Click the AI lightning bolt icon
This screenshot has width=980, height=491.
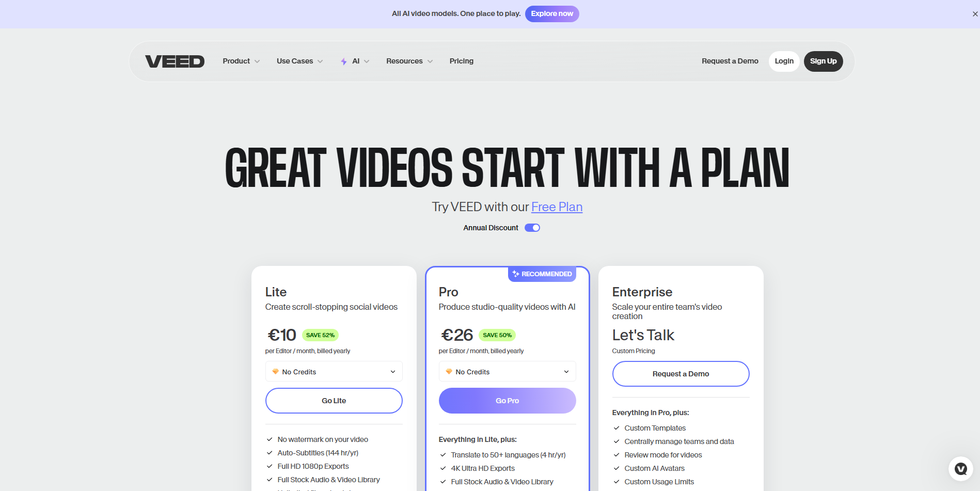point(344,61)
